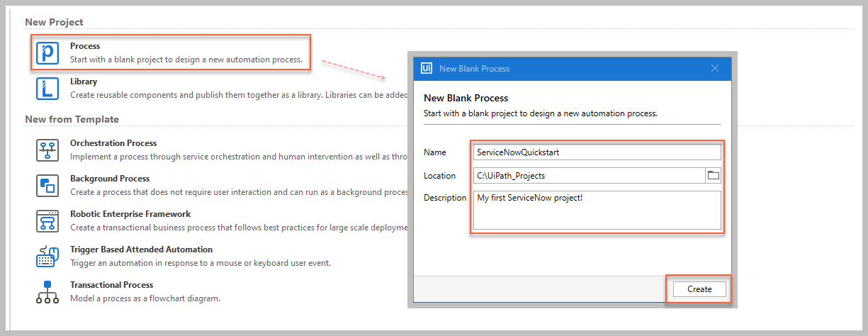This screenshot has height=336, width=868.
Task: Open the Orchestration Process title
Action: (113, 143)
